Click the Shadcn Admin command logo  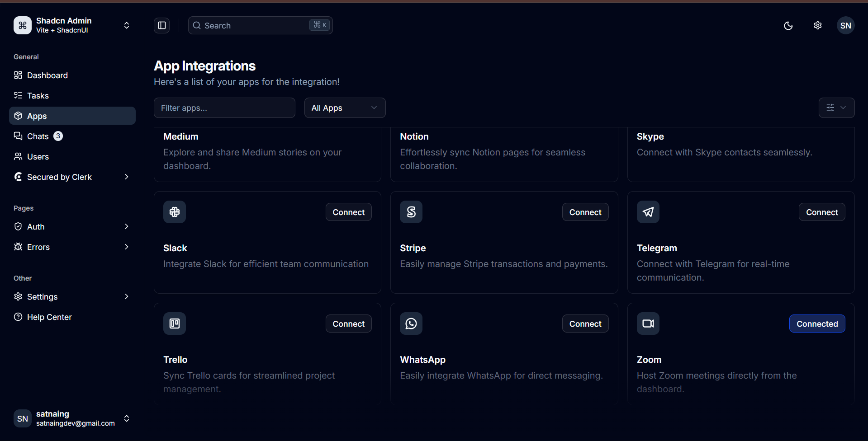pos(23,25)
